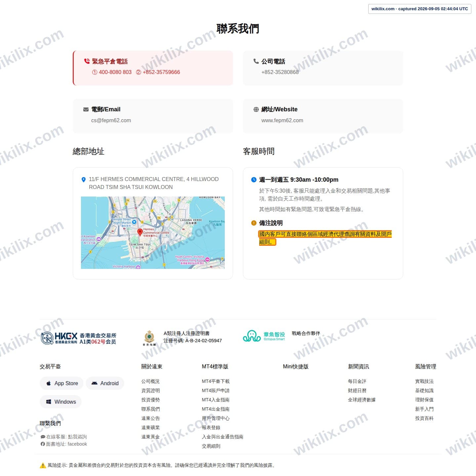Click the Hong Kong Customs emblem
This screenshot has width=476, height=476.
click(x=149, y=338)
